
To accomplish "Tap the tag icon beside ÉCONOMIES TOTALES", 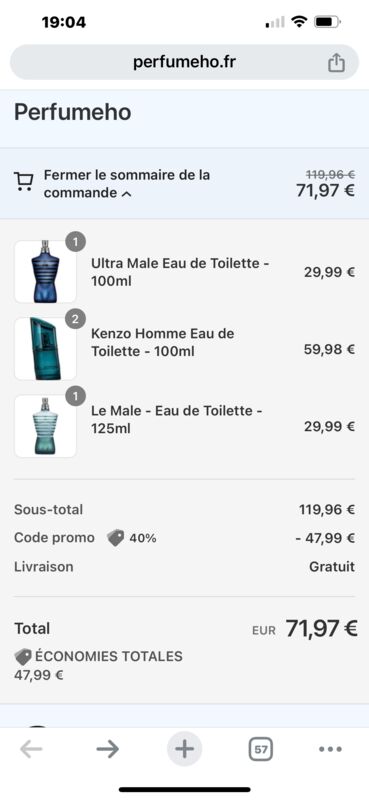I will [x=23, y=657].
